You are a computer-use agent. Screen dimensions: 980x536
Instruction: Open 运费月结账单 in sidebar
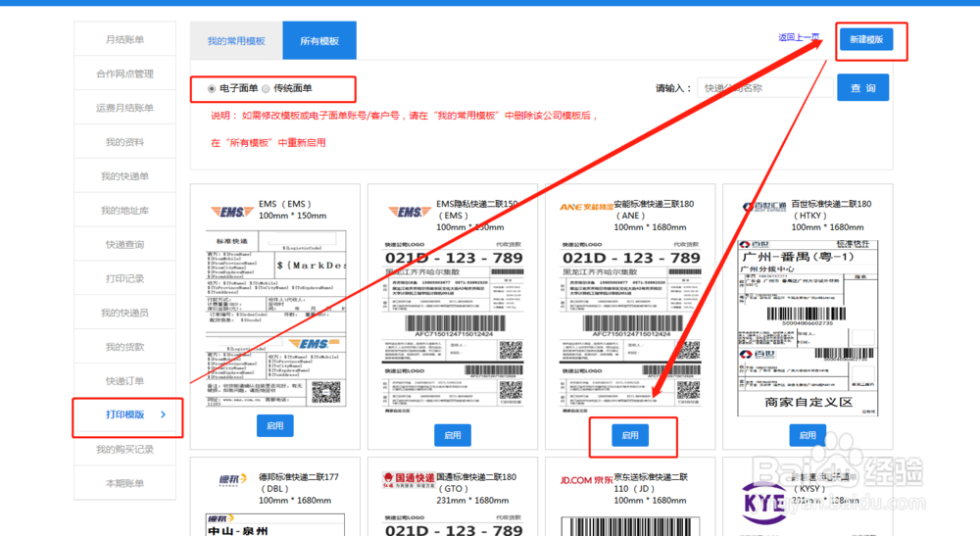pyautogui.click(x=125, y=108)
